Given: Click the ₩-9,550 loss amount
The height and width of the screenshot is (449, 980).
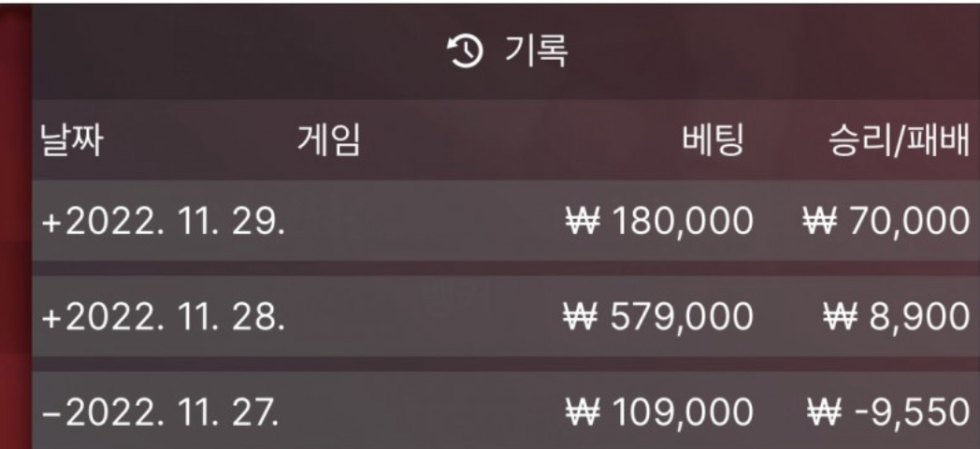Looking at the screenshot, I should click(886, 410).
